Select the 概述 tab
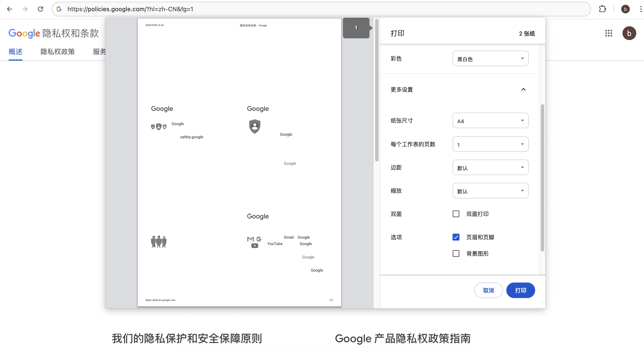This screenshot has width=644, height=348. pos(15,51)
